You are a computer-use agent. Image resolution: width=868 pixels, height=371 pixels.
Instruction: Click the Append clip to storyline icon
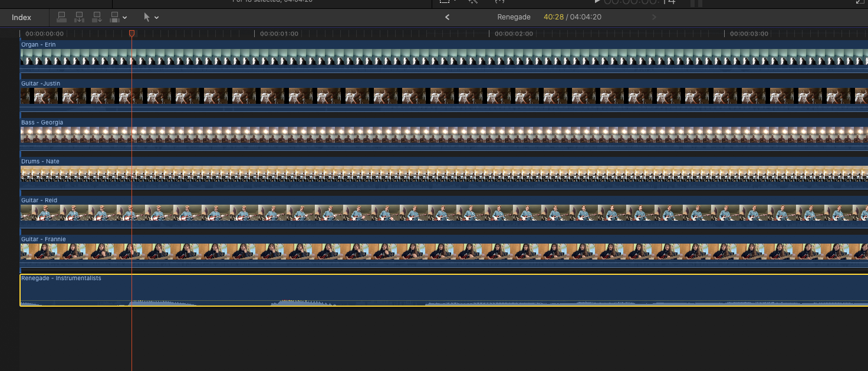(x=97, y=17)
